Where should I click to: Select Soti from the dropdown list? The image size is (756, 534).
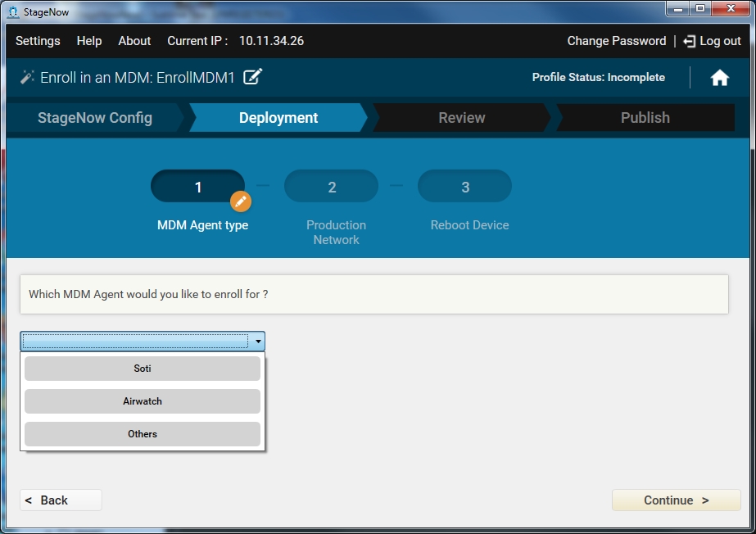pos(143,369)
